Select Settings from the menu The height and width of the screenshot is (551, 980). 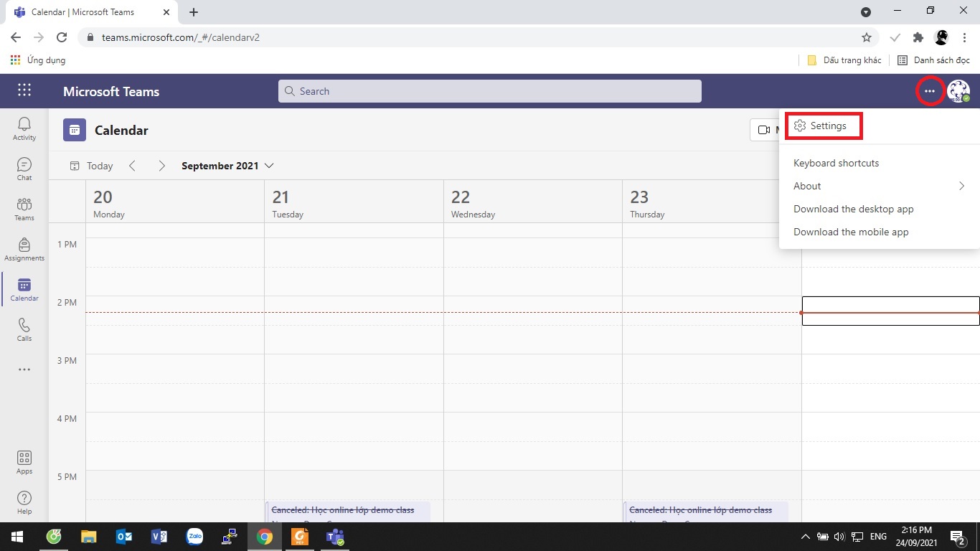pyautogui.click(x=824, y=126)
